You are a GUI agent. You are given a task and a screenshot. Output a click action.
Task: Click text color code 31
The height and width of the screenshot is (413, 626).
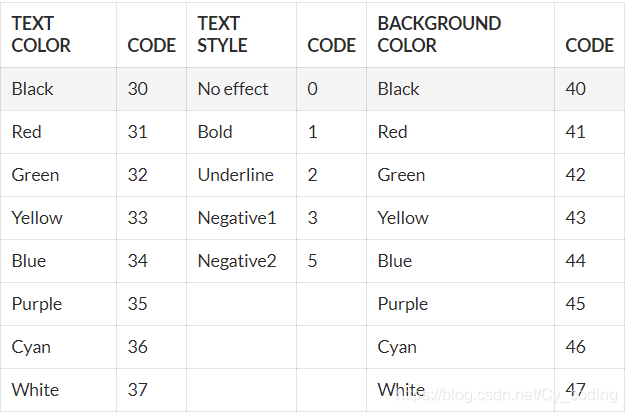[138, 132]
